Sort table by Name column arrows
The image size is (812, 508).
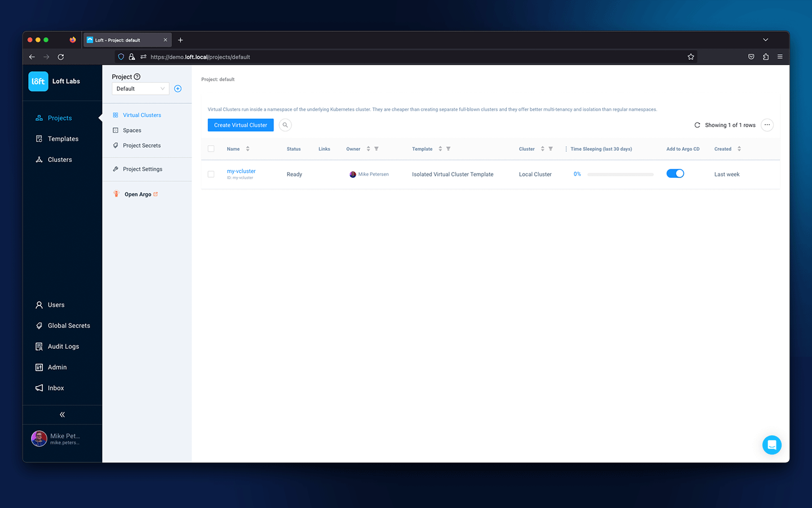(x=248, y=149)
